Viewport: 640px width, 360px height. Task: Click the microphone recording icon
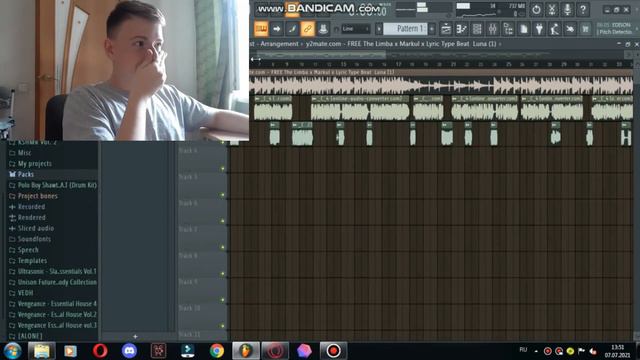567,9
